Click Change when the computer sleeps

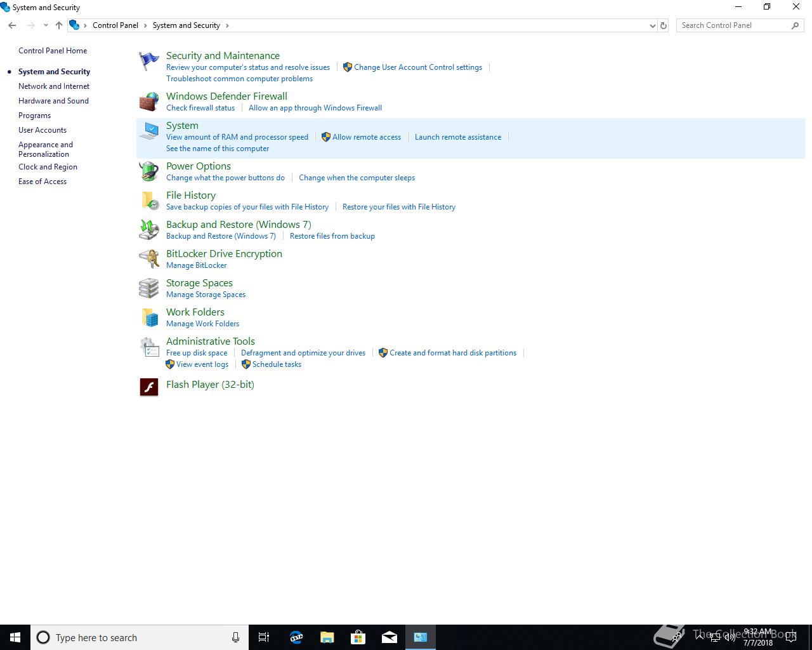(x=357, y=178)
